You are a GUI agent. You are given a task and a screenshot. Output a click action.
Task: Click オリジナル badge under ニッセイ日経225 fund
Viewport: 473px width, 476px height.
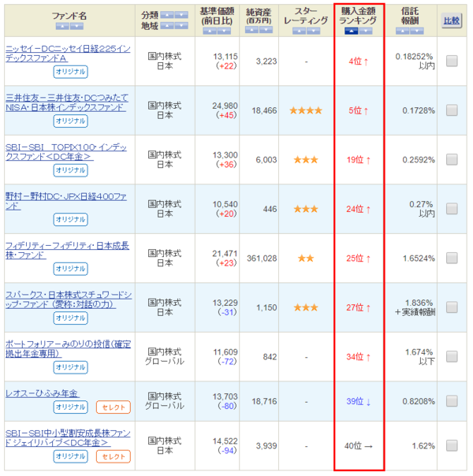pos(71,72)
